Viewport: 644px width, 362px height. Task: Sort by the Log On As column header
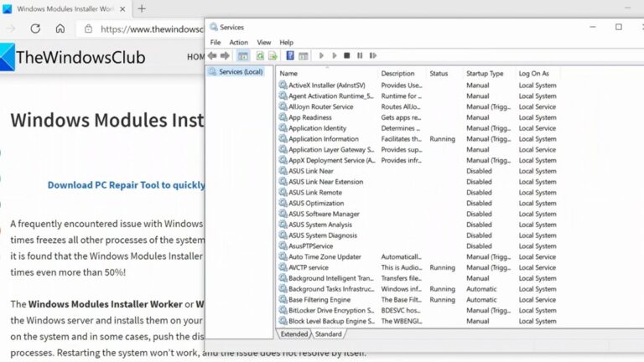(538, 74)
